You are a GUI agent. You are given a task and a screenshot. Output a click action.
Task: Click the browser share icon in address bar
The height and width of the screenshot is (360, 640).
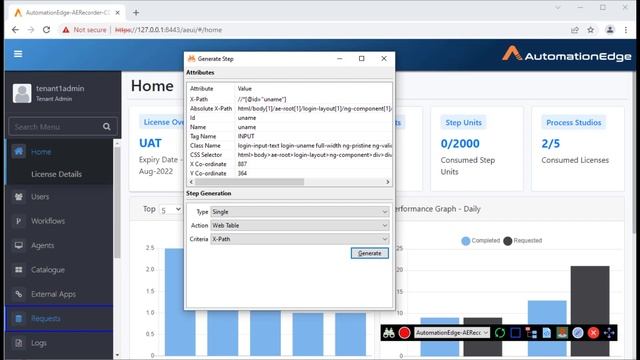(575, 30)
